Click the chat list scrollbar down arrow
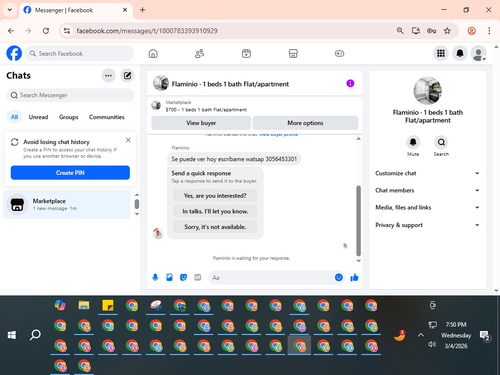Screen dimensions: 500x375 pos(137,214)
